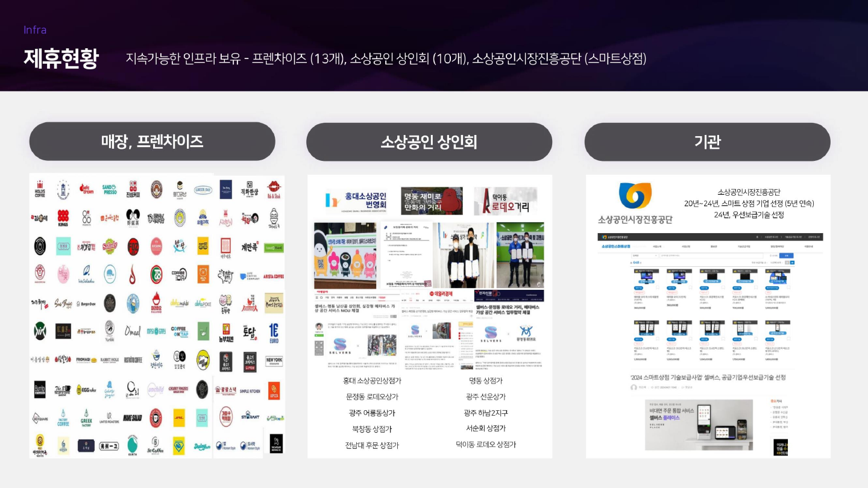This screenshot has width=868, height=488.
Task: Click the 광주 어룡동상가 list entry
Action: (372, 413)
